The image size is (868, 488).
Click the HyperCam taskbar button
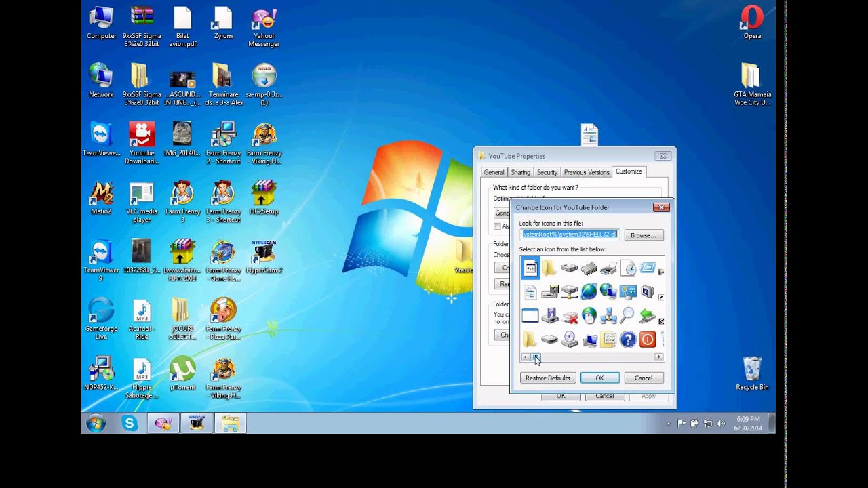tap(196, 424)
